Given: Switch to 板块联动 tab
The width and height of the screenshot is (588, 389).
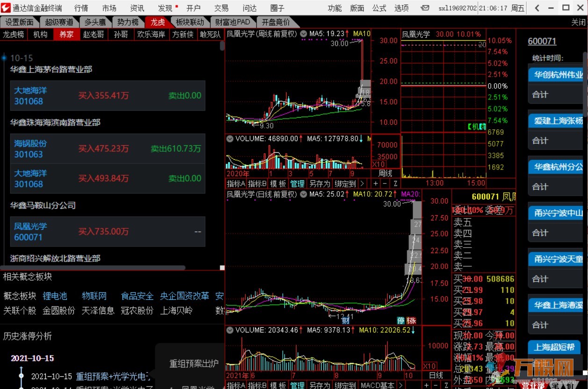Looking at the screenshot, I should coord(190,22).
